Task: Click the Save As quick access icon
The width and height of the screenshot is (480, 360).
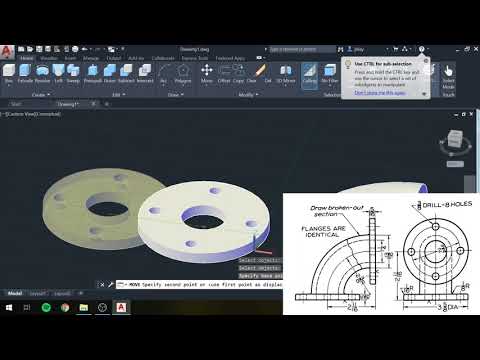Action: pyautogui.click(x=48, y=49)
